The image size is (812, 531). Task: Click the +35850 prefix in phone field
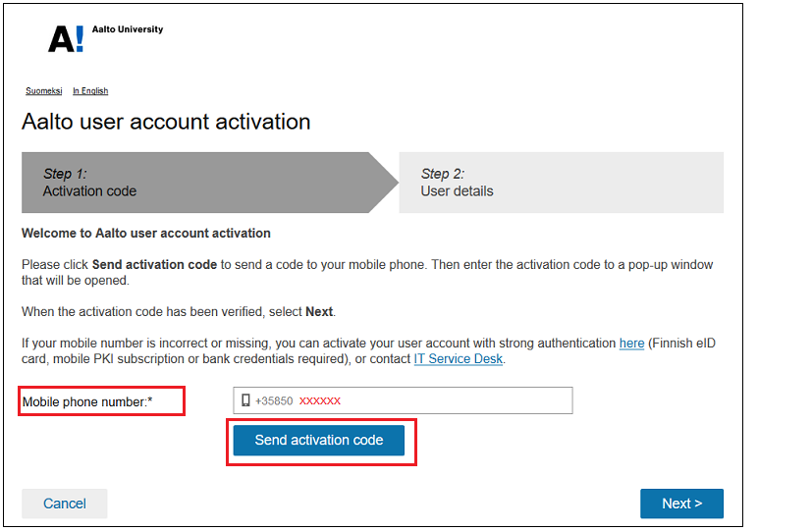pyautogui.click(x=274, y=400)
